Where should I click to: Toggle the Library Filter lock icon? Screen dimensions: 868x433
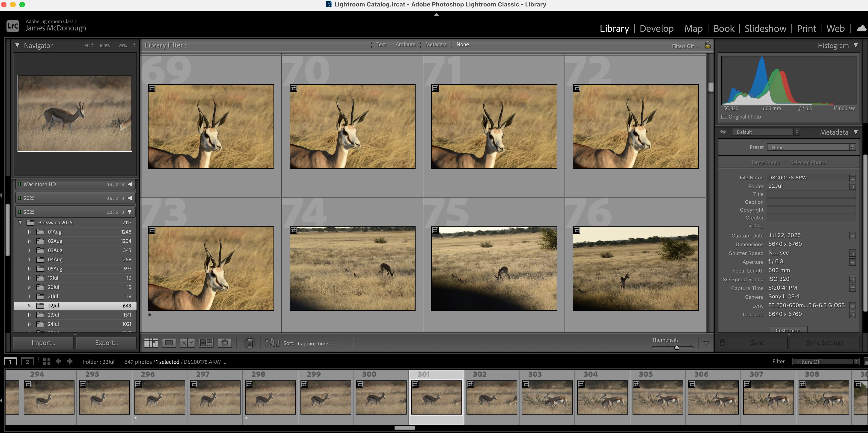click(x=707, y=45)
